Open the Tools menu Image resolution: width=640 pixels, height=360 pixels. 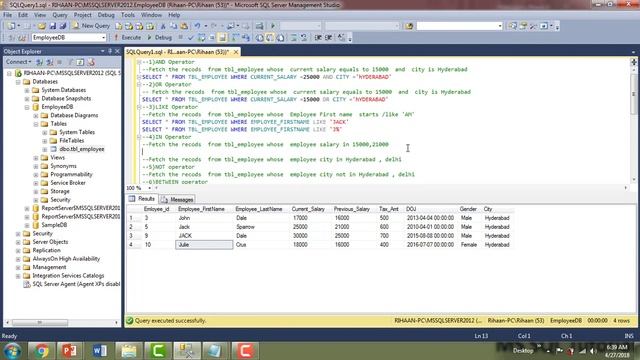point(128,15)
